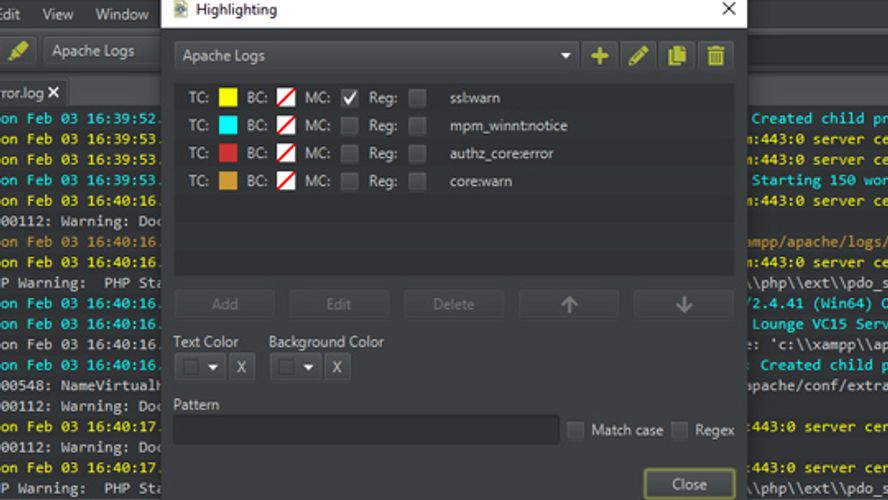Click the trash delete highlighter icon

pos(716,55)
